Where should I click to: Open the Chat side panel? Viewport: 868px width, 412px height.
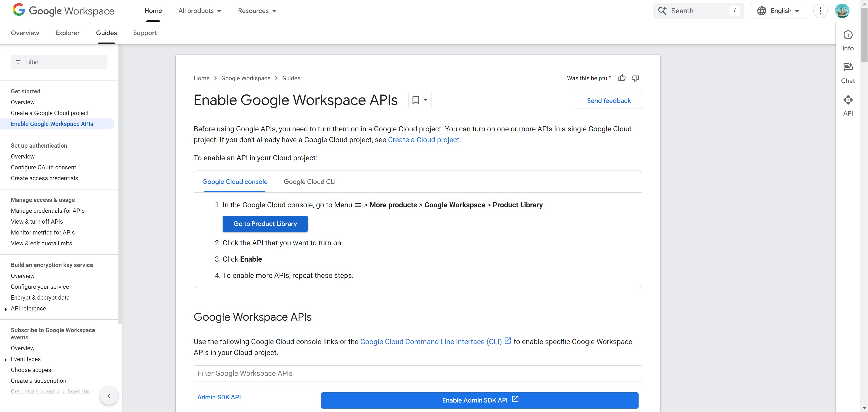point(848,73)
